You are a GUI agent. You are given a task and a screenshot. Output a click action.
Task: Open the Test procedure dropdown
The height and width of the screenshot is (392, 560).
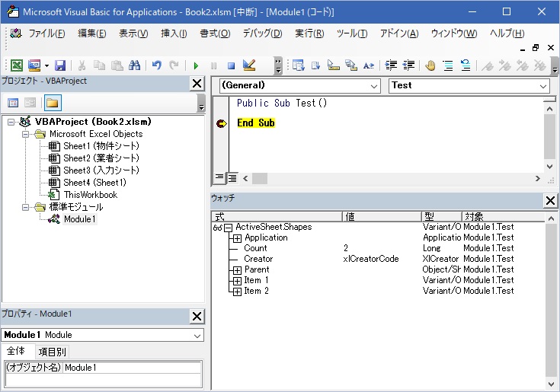[543, 86]
